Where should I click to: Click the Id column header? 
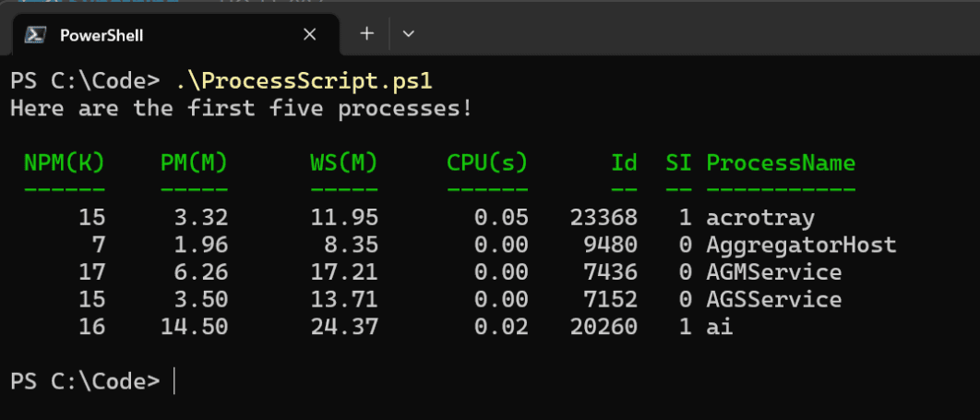click(x=624, y=163)
